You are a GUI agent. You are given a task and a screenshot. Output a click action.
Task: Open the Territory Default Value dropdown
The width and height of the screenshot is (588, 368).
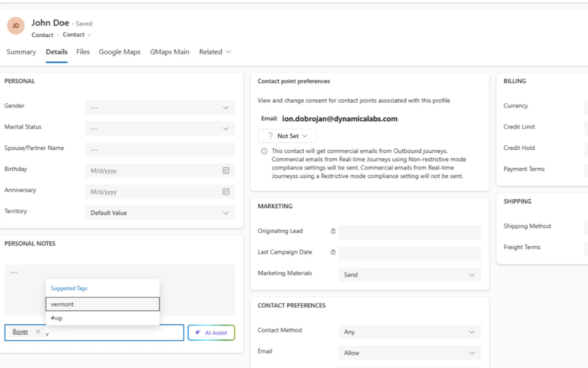click(160, 213)
